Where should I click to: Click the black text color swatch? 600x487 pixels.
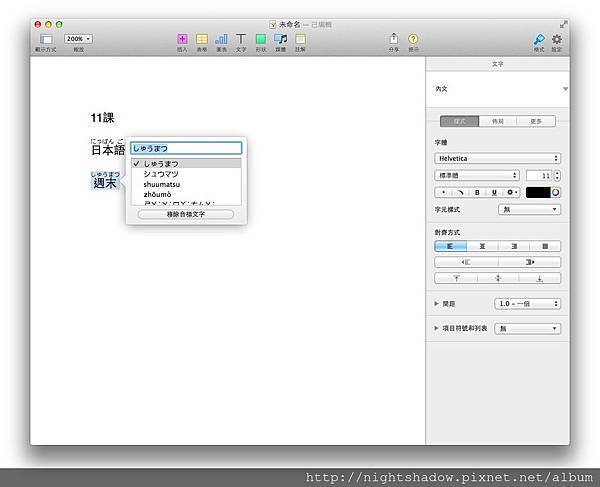pyautogui.click(x=536, y=192)
